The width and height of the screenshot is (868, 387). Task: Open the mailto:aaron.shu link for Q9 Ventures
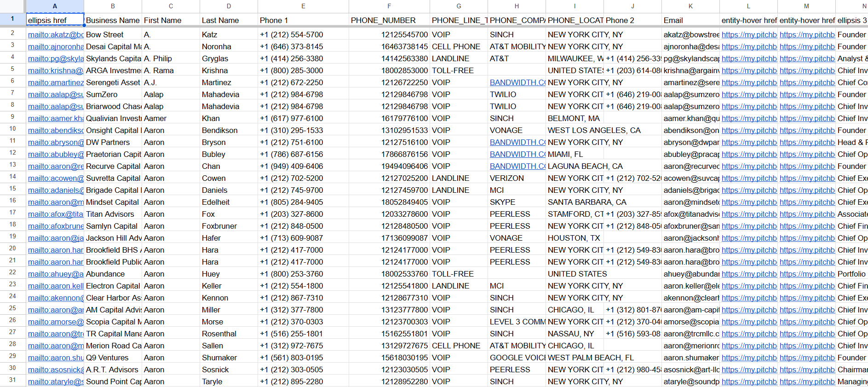(x=56, y=358)
